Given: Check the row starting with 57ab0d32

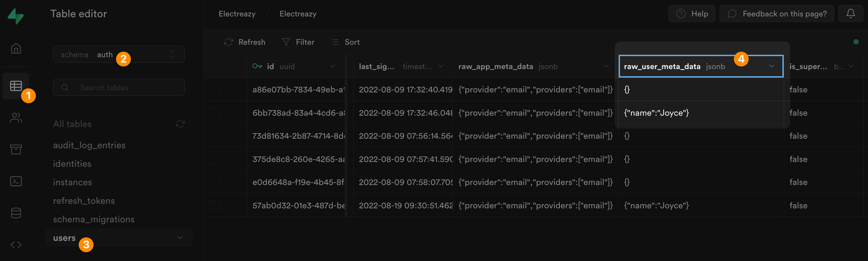Looking at the screenshot, I should 214,205.
